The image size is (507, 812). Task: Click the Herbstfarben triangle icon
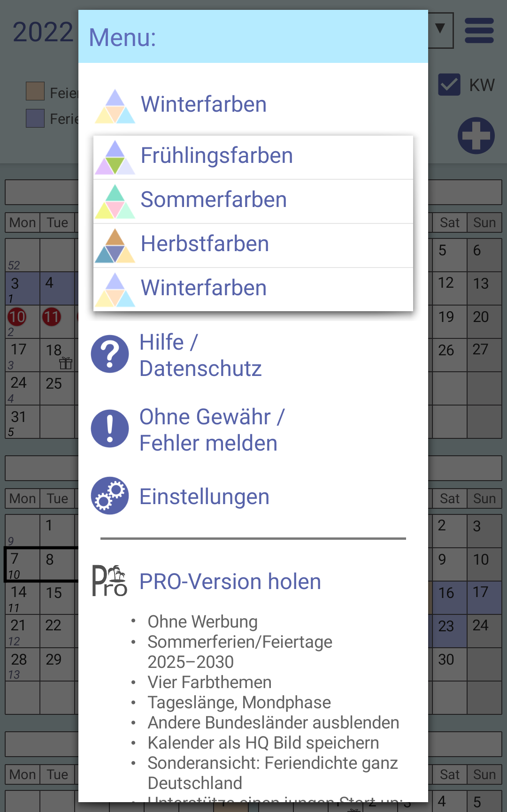115,245
